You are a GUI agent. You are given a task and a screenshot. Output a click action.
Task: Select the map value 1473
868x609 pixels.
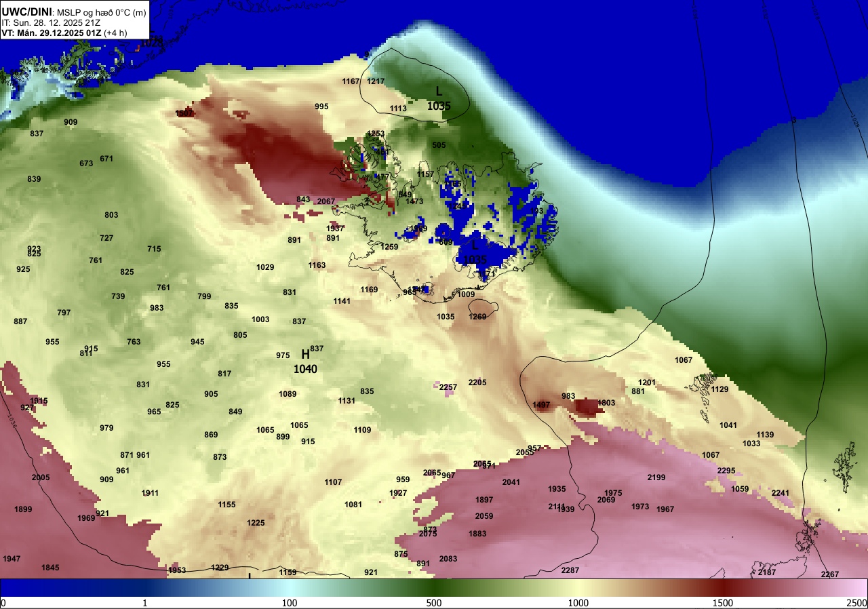(x=414, y=201)
